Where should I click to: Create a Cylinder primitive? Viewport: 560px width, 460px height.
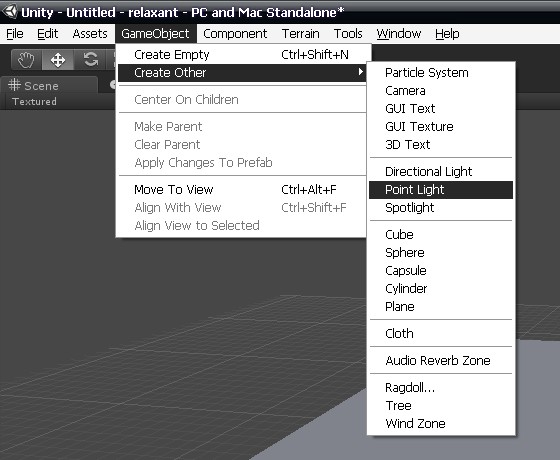coord(441,289)
